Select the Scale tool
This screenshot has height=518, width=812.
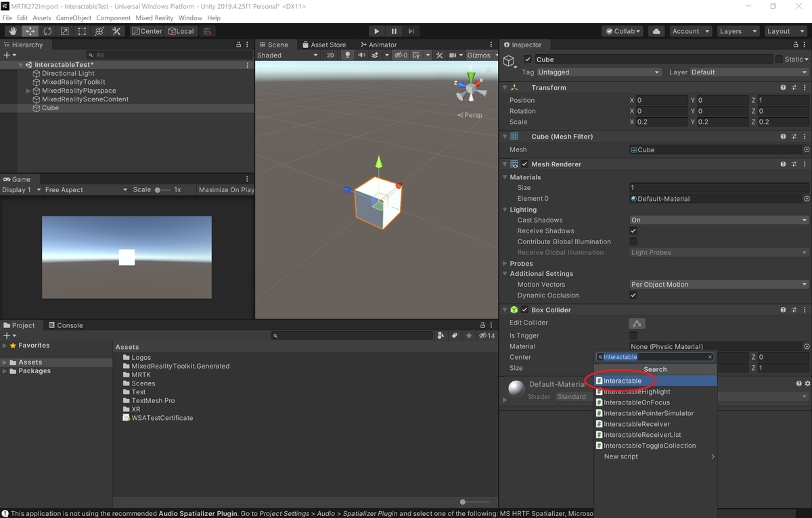click(64, 31)
